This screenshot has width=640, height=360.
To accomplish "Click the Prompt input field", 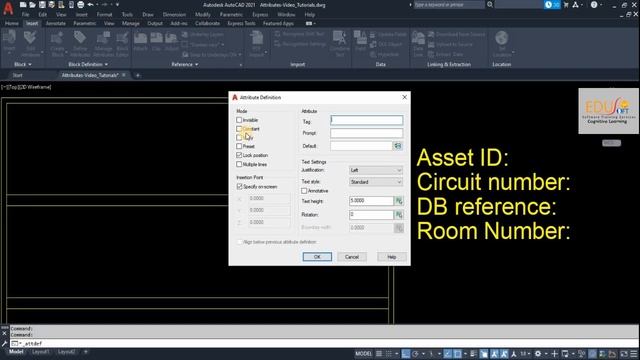I will 367,133.
